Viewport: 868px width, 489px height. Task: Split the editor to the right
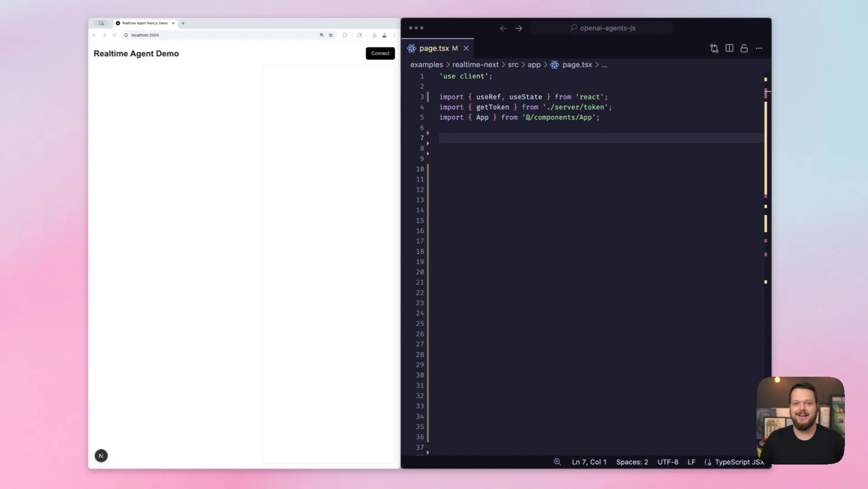point(729,48)
